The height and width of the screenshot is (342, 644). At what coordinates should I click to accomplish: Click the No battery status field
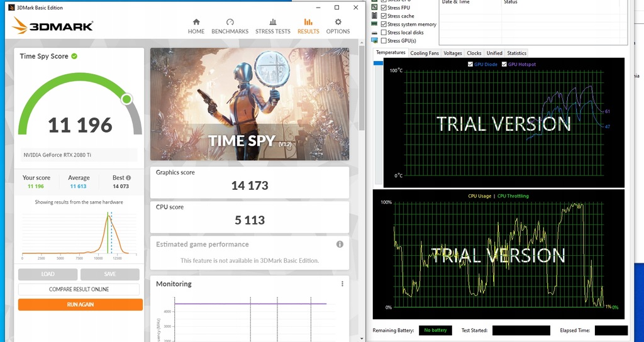(x=435, y=330)
